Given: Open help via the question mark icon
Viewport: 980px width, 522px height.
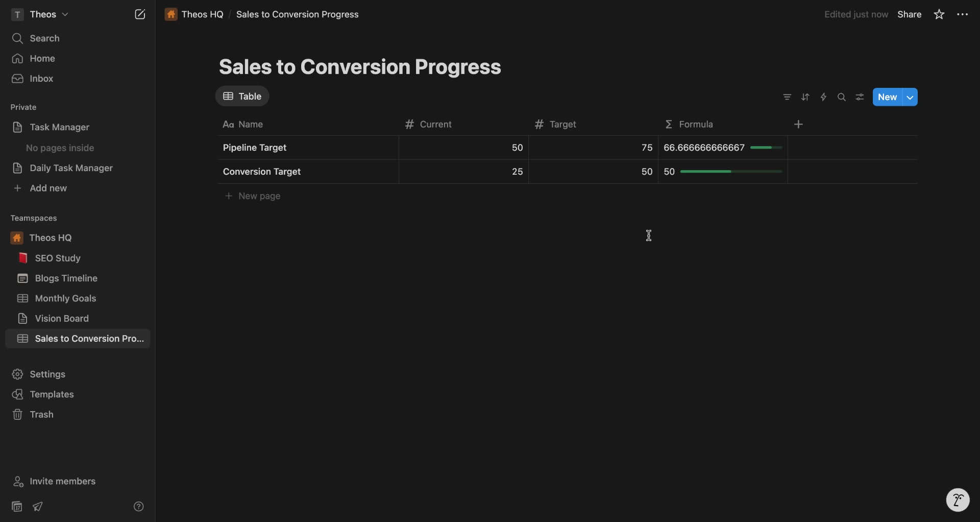Looking at the screenshot, I should pyautogui.click(x=139, y=506).
